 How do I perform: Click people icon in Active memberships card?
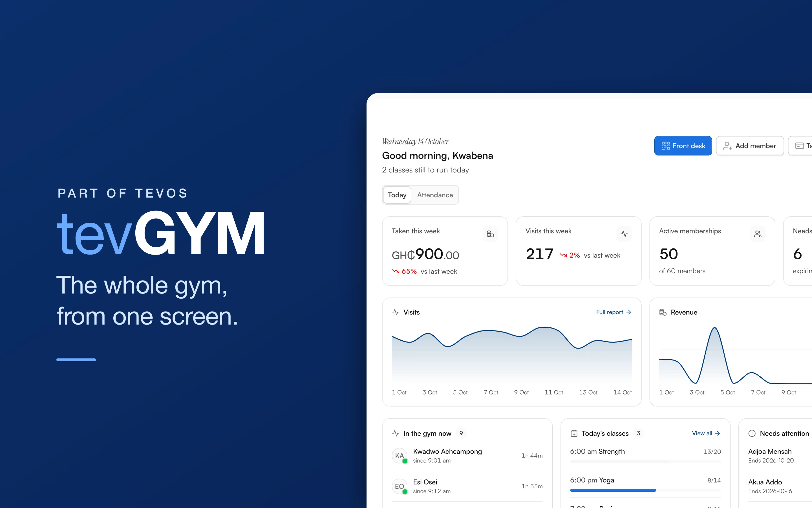pyautogui.click(x=758, y=234)
